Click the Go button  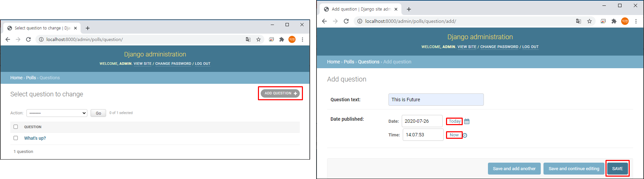tap(98, 113)
